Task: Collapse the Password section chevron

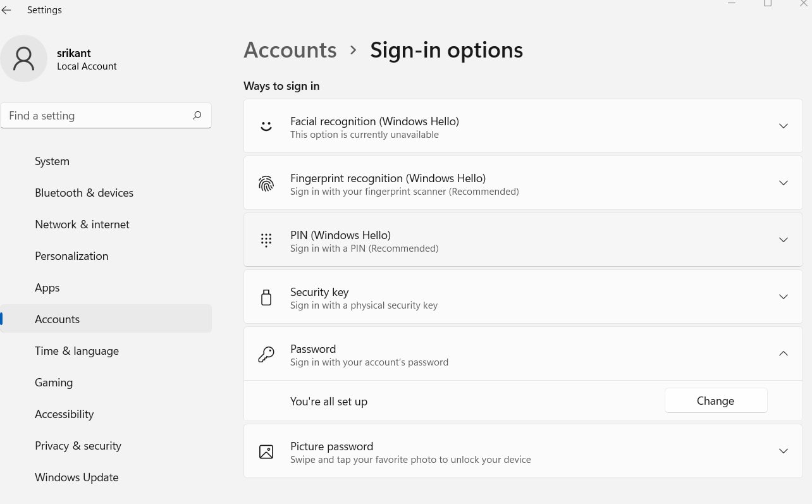Action: 784,353
